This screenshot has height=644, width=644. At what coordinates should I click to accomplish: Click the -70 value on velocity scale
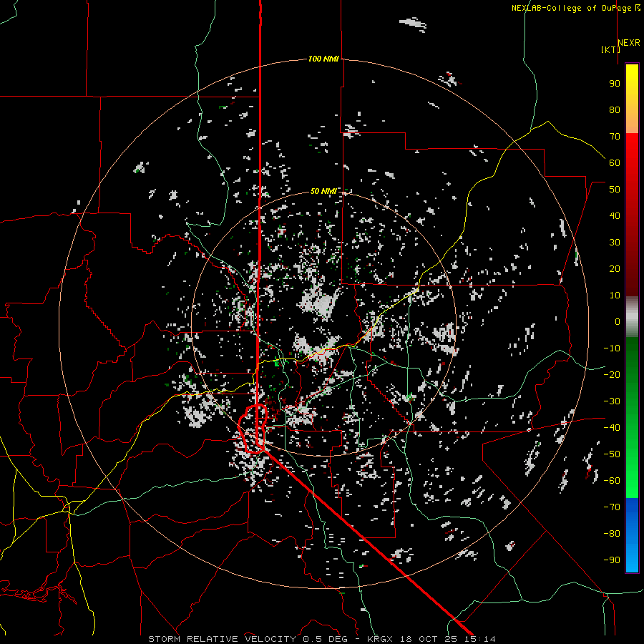(612, 507)
